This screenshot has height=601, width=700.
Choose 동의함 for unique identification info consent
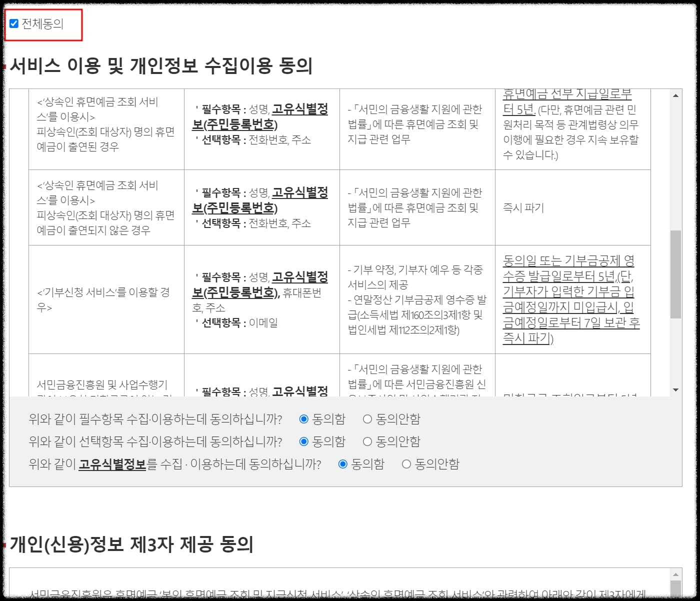(342, 464)
